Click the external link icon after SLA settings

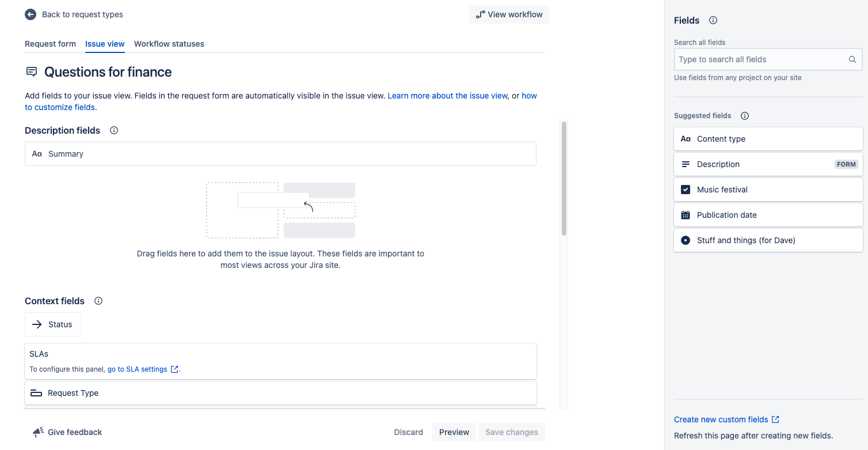[x=174, y=369]
